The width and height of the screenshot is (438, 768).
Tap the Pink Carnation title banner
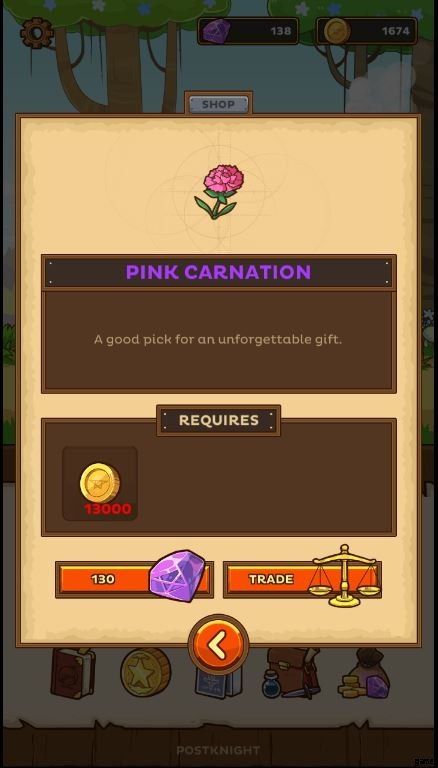(x=219, y=272)
